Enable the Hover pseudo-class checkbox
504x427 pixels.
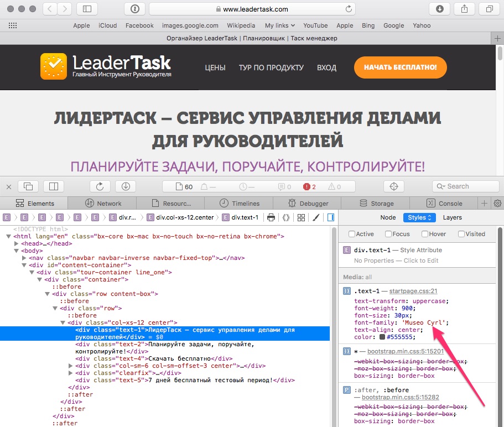coord(424,234)
